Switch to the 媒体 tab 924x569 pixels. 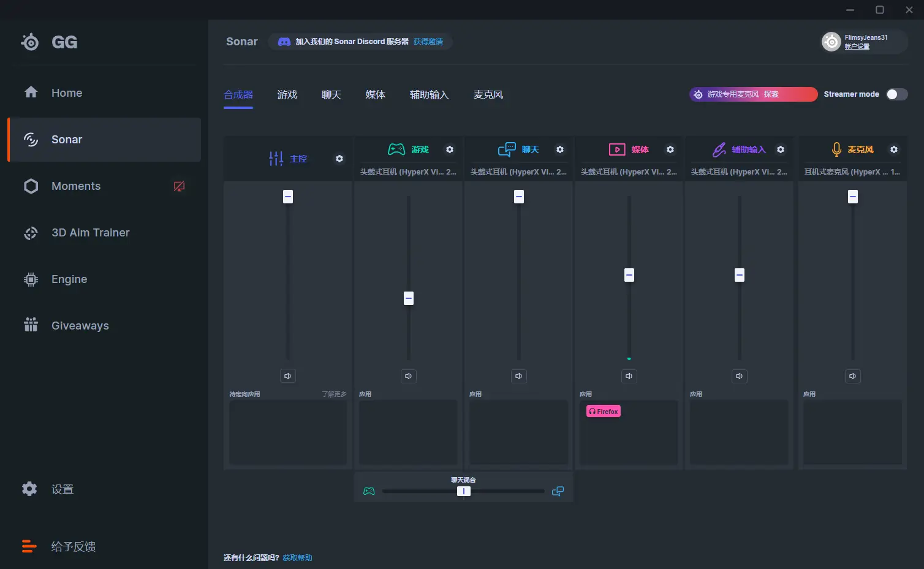coord(376,94)
